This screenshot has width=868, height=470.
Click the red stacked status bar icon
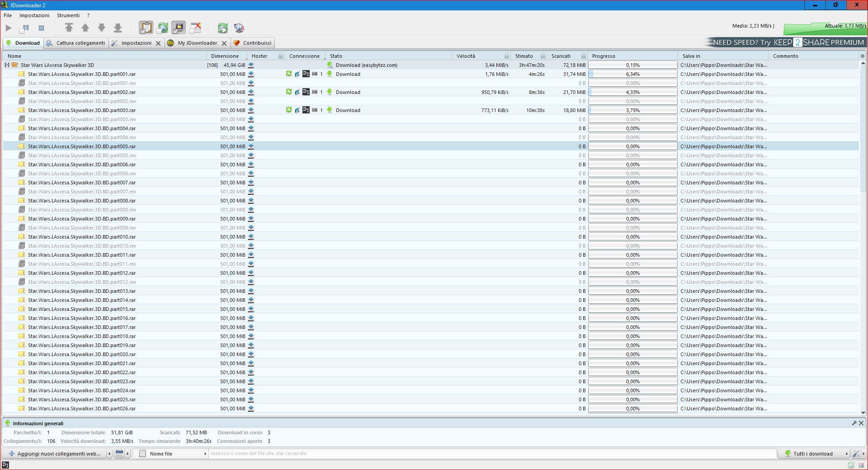click(862, 465)
